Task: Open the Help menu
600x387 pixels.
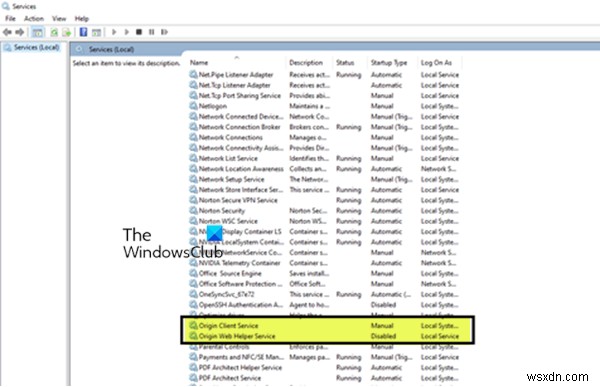Action: 82,18
